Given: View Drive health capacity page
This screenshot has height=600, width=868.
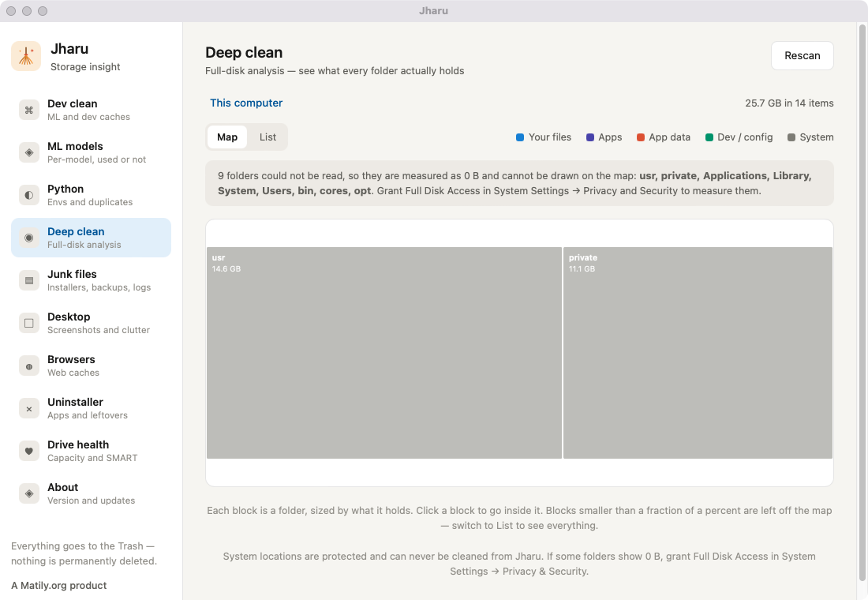Looking at the screenshot, I should pos(91,451).
